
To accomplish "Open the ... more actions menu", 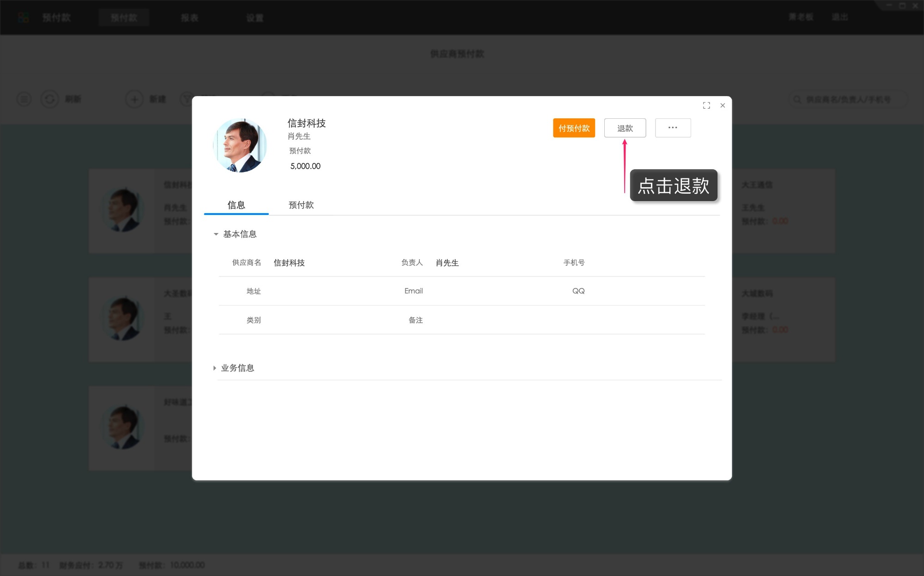I will 673,128.
